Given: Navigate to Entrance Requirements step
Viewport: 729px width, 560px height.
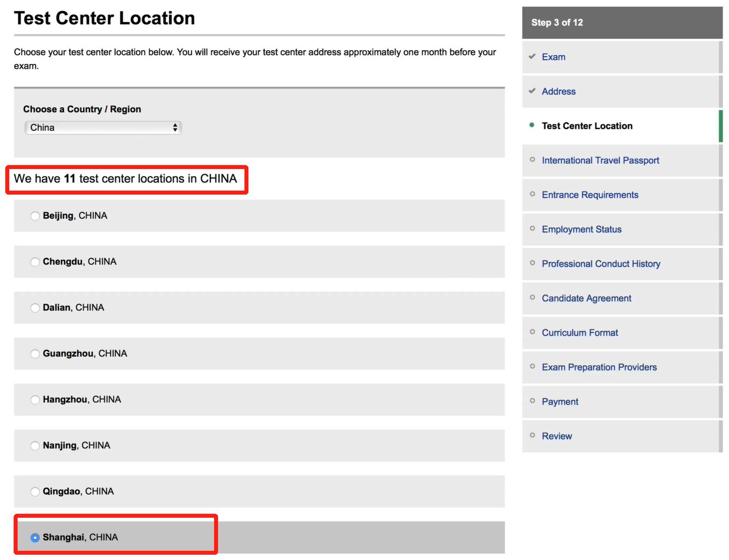Looking at the screenshot, I should [589, 195].
